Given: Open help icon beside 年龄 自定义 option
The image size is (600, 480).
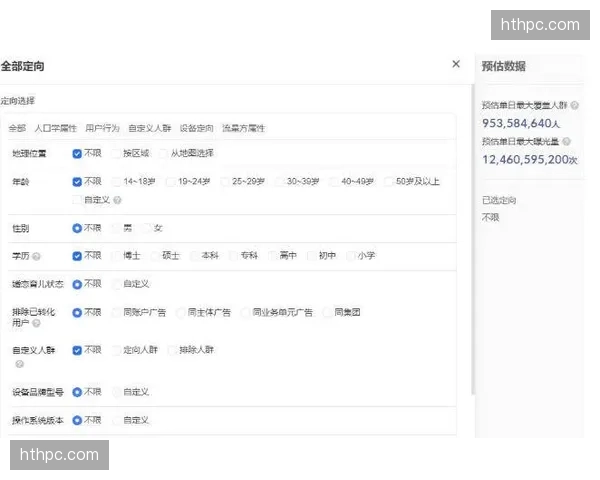Looking at the screenshot, I should point(118,200).
